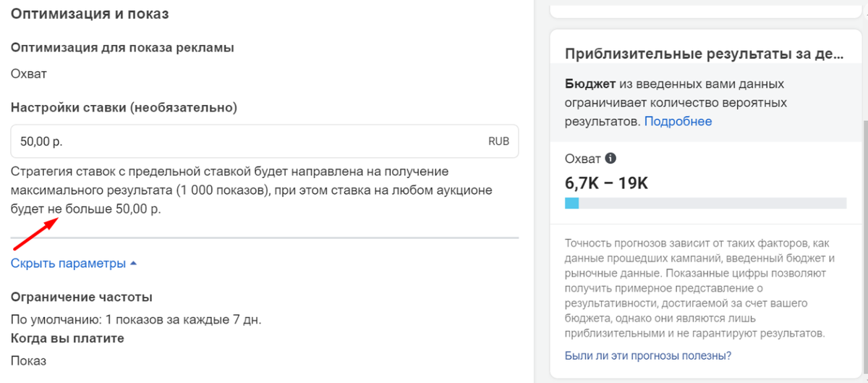Click the collapse arrow beside Скрыть параметры

133,264
